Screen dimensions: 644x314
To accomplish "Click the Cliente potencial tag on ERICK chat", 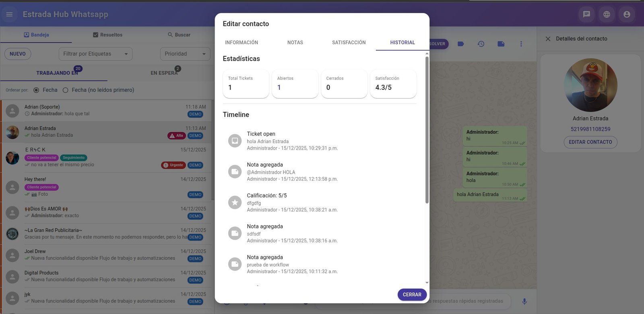I will click(42, 158).
